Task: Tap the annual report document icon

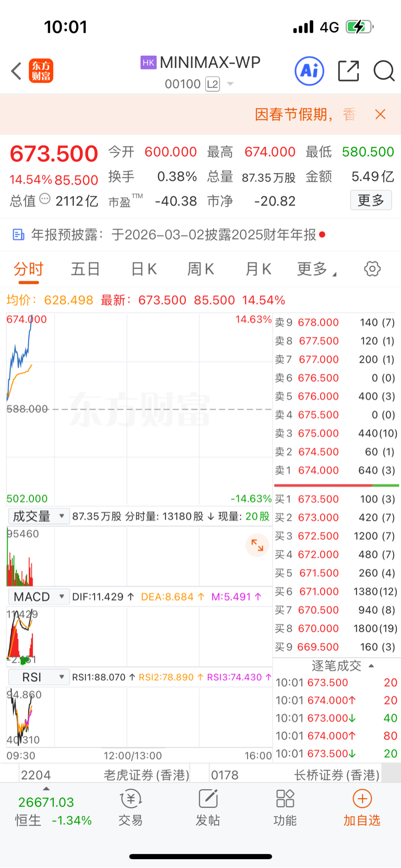Action: click(19, 235)
